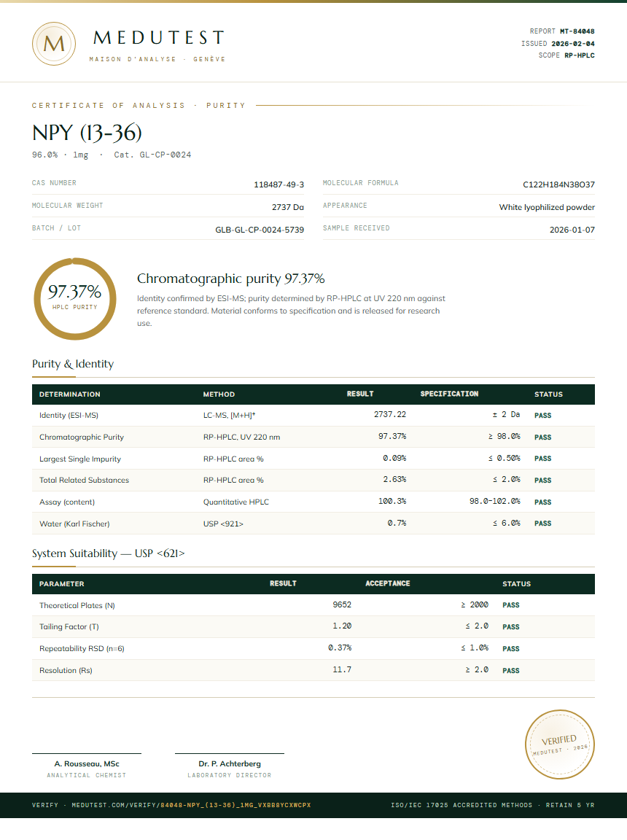Image resolution: width=627 pixels, height=840 pixels.
Task: Select resolution result 11.7
Action: click(x=342, y=669)
